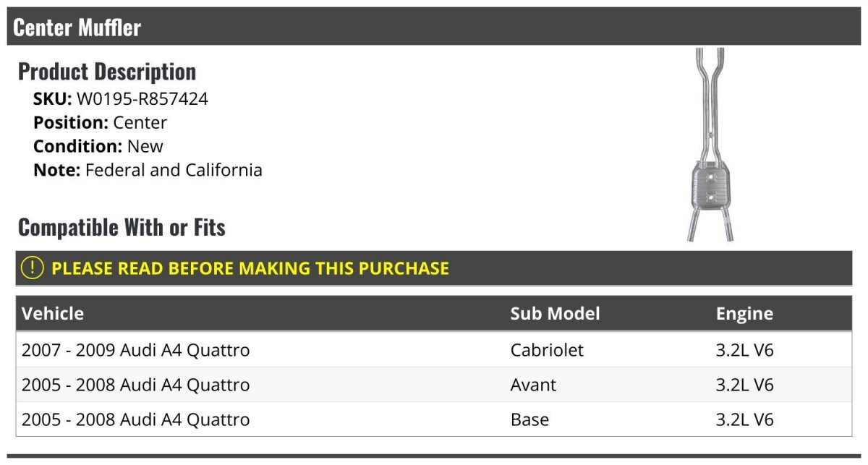Click the PLEASE READ BEFORE MAKING THIS PURCHASE banner
The image size is (868, 465).
click(x=434, y=268)
